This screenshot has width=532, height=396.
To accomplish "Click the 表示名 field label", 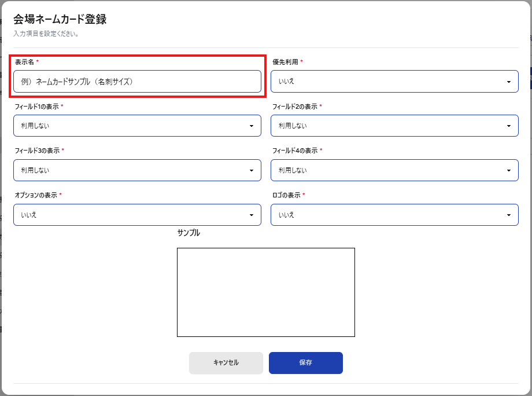I will (x=24, y=62).
